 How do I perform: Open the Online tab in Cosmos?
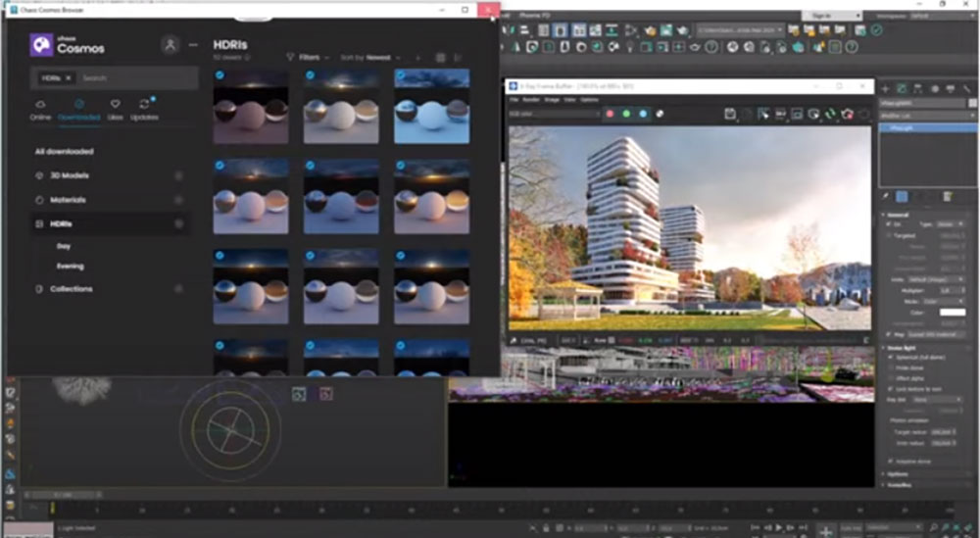(40, 109)
